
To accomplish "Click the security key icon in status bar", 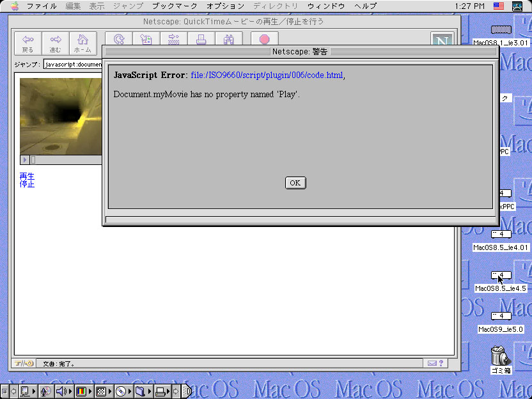I will pyautogui.click(x=24, y=363).
